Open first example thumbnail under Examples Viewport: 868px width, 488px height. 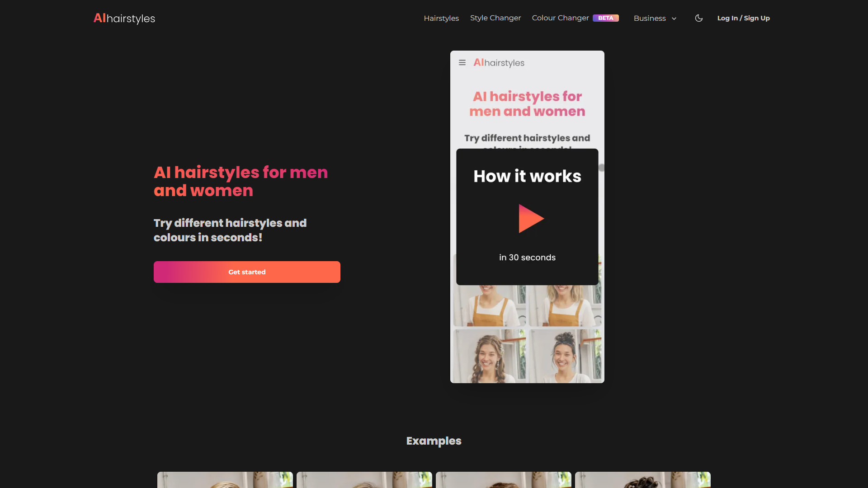(x=225, y=480)
